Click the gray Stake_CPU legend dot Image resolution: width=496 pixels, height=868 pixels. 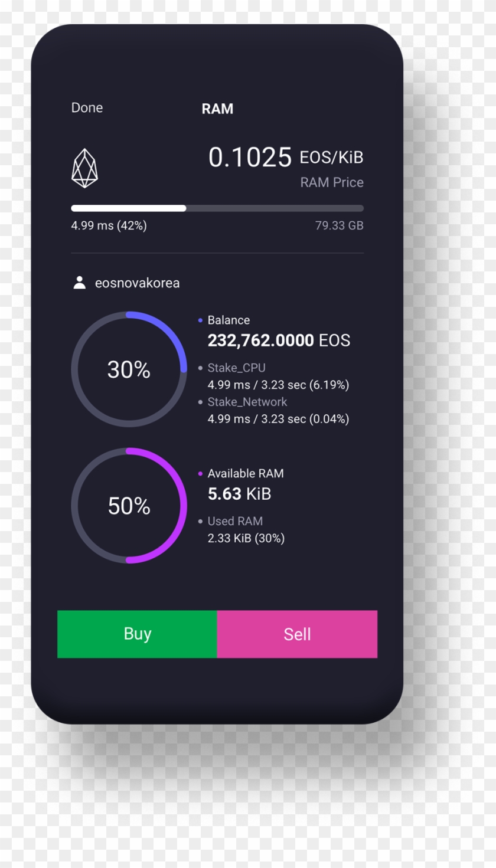click(201, 368)
